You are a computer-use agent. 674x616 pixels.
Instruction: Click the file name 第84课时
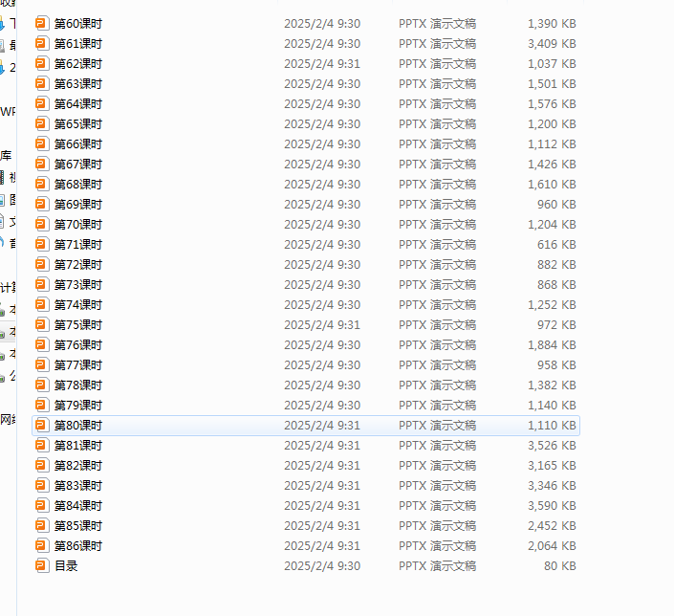click(78, 505)
